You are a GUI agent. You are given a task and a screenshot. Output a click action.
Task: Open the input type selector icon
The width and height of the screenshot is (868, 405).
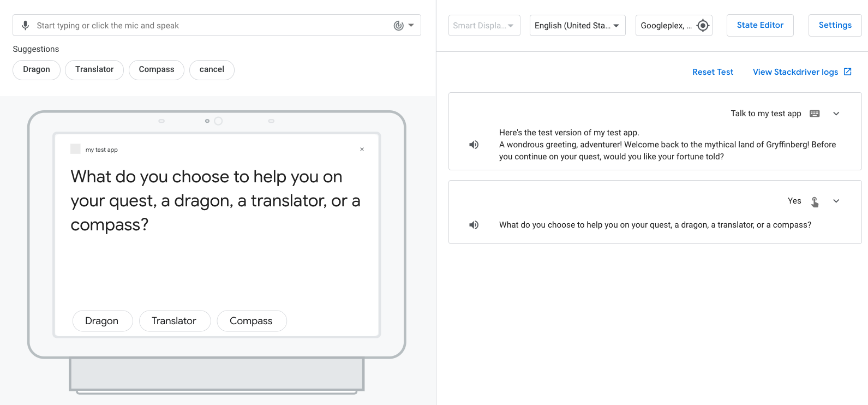point(403,26)
